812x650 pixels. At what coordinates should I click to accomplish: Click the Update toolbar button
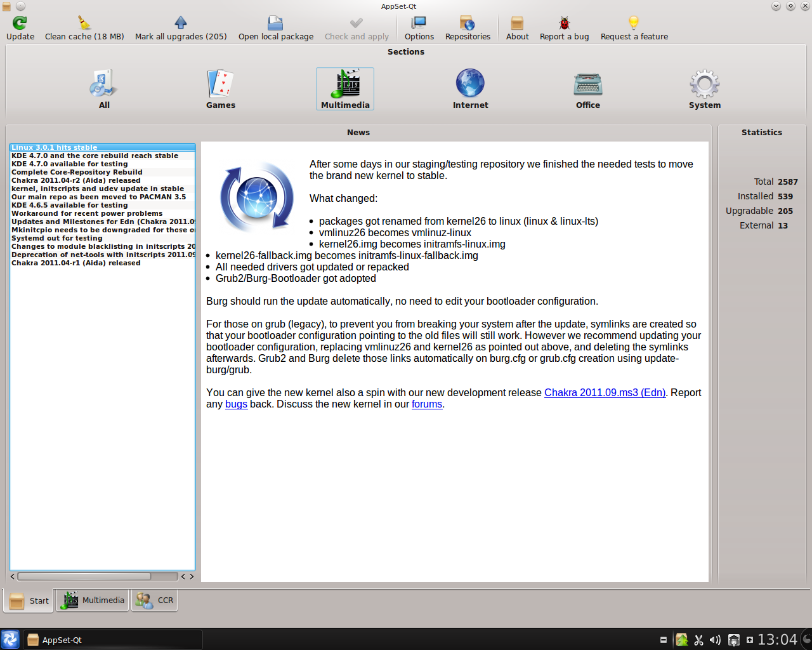click(20, 29)
